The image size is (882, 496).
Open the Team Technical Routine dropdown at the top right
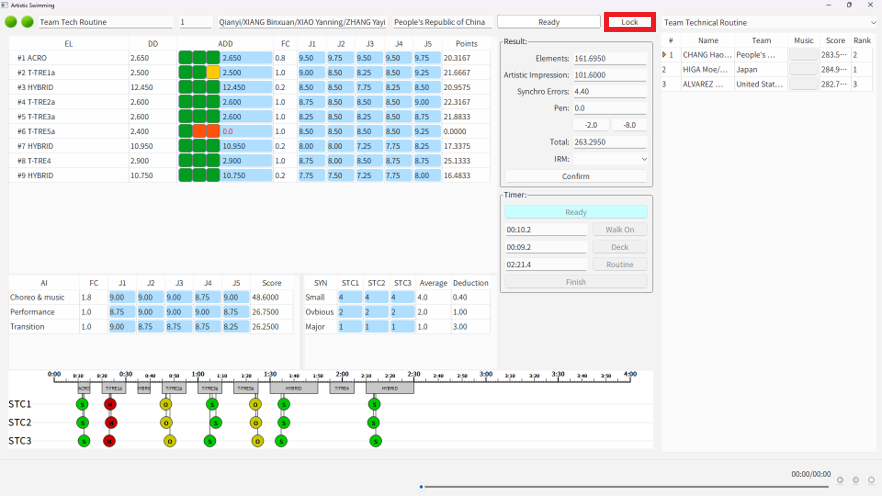coord(769,22)
